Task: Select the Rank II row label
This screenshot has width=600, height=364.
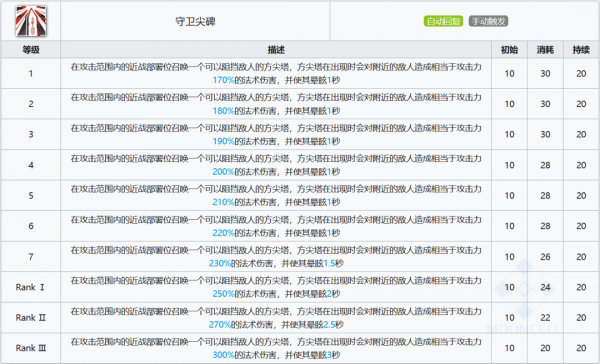Action: click(31, 318)
